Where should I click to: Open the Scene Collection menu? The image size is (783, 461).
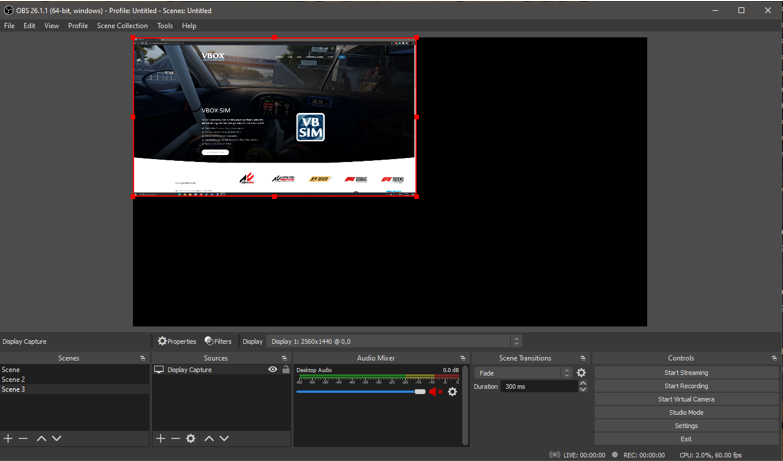pos(122,25)
